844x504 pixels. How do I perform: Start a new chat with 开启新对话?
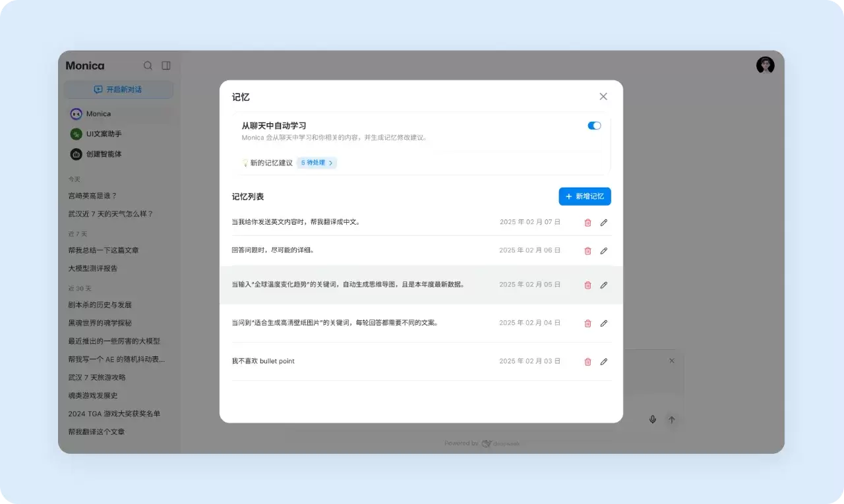118,90
